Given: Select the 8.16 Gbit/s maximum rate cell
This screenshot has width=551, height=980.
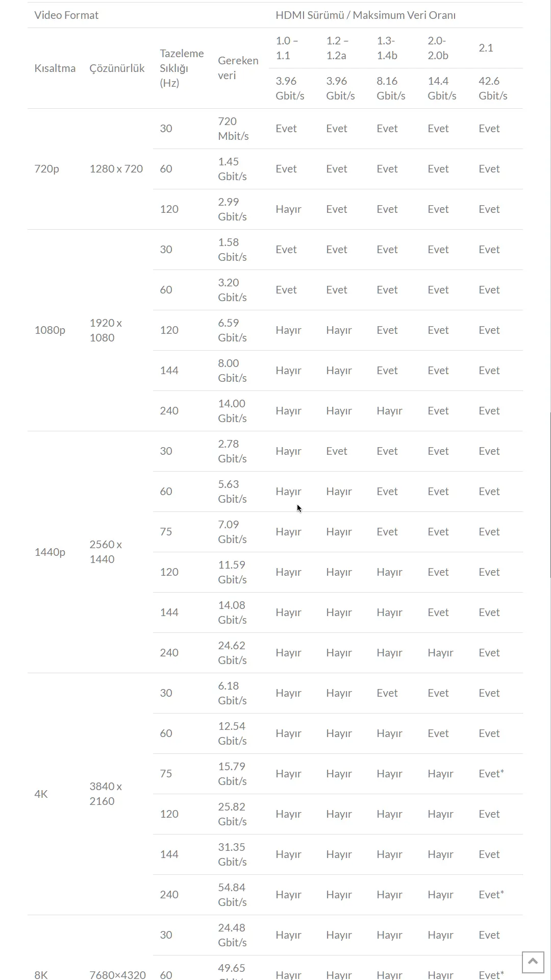Looking at the screenshot, I should click(391, 88).
